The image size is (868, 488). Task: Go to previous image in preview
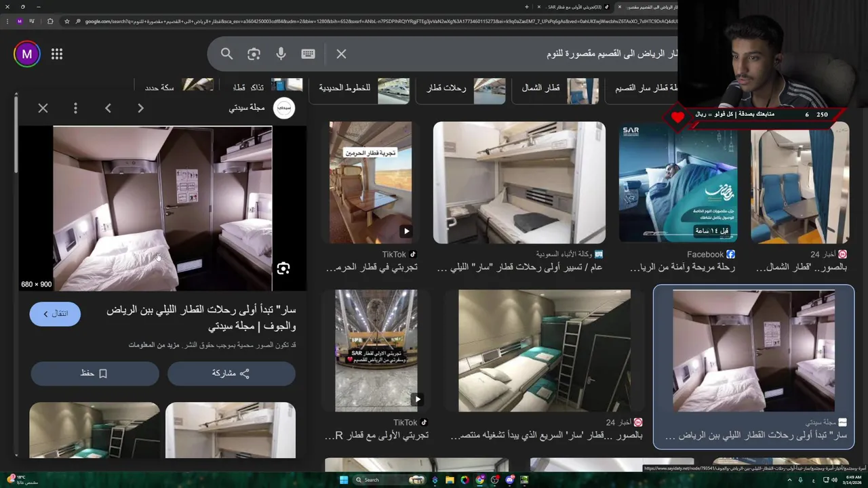(108, 108)
